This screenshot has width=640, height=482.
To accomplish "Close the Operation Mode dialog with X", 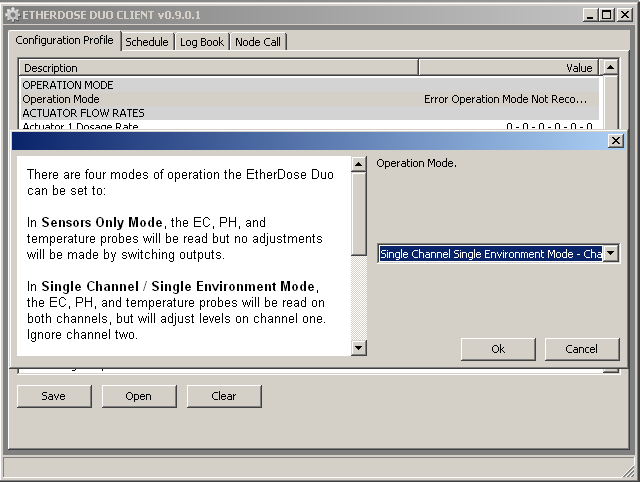I will click(616, 141).
